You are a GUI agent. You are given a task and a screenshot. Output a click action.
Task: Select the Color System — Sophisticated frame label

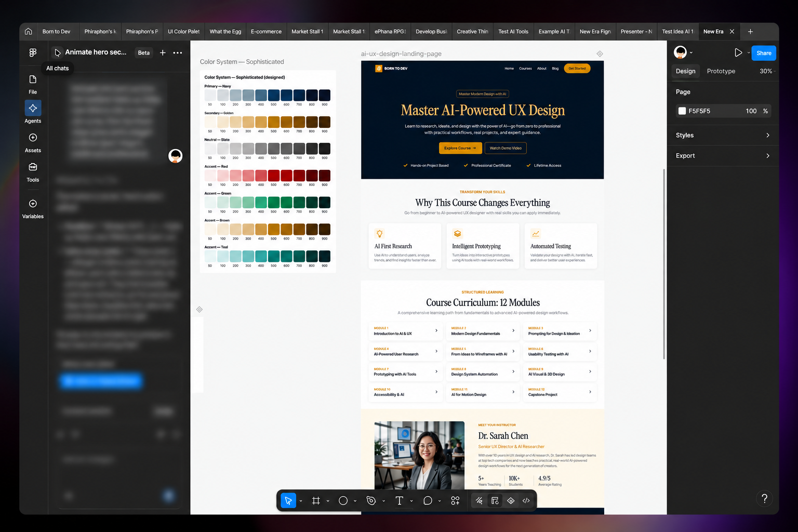(242, 61)
